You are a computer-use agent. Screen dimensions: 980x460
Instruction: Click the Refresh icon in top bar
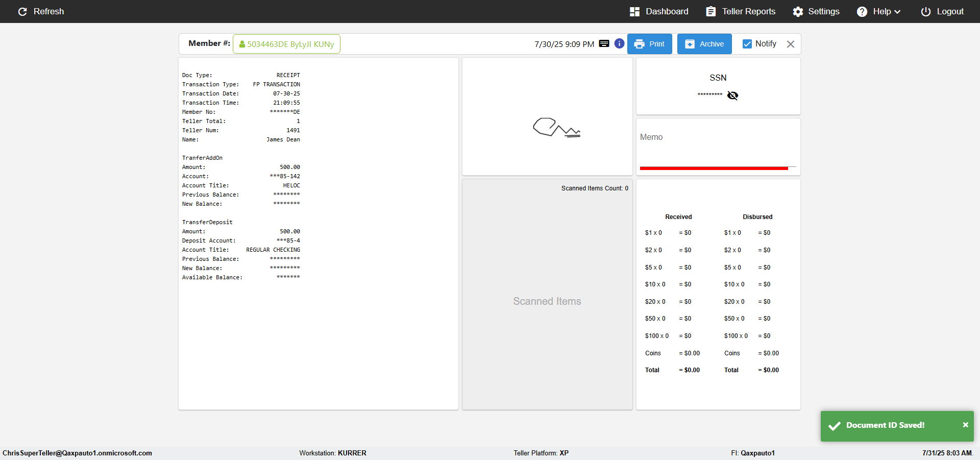click(x=22, y=11)
